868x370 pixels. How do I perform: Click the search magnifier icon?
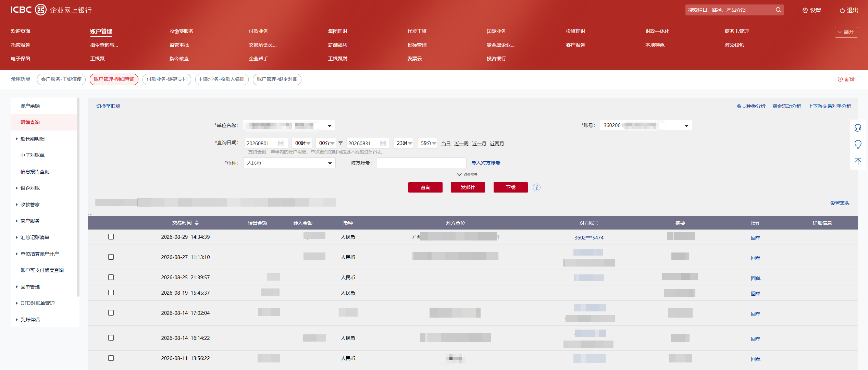778,10
